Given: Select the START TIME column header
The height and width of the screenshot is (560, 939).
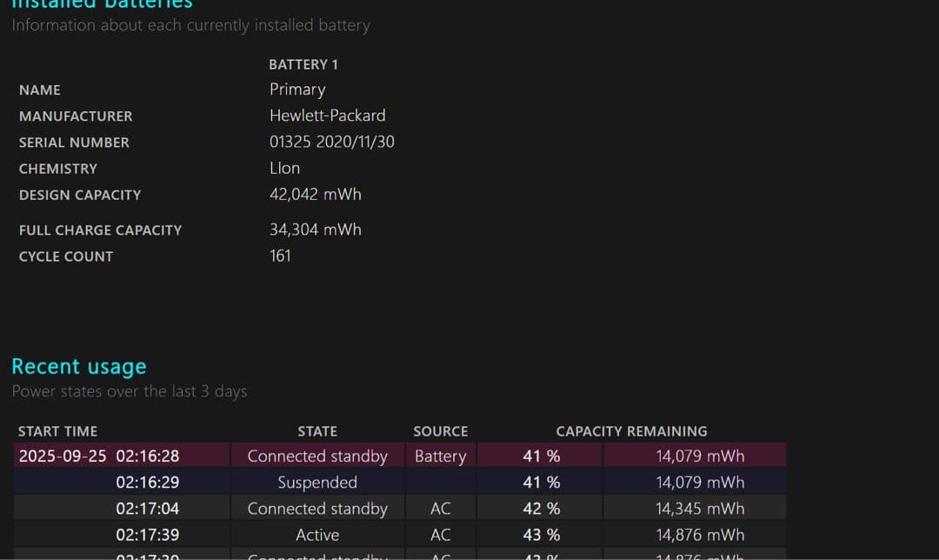Looking at the screenshot, I should [57, 431].
